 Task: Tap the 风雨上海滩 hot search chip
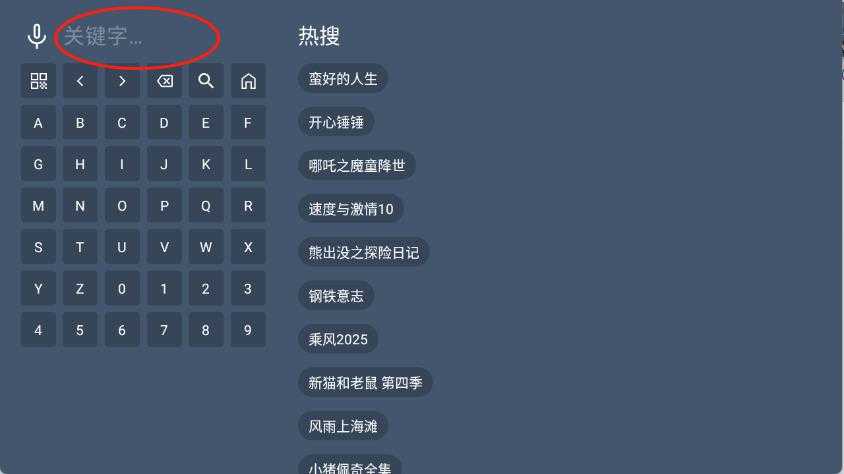(x=343, y=427)
